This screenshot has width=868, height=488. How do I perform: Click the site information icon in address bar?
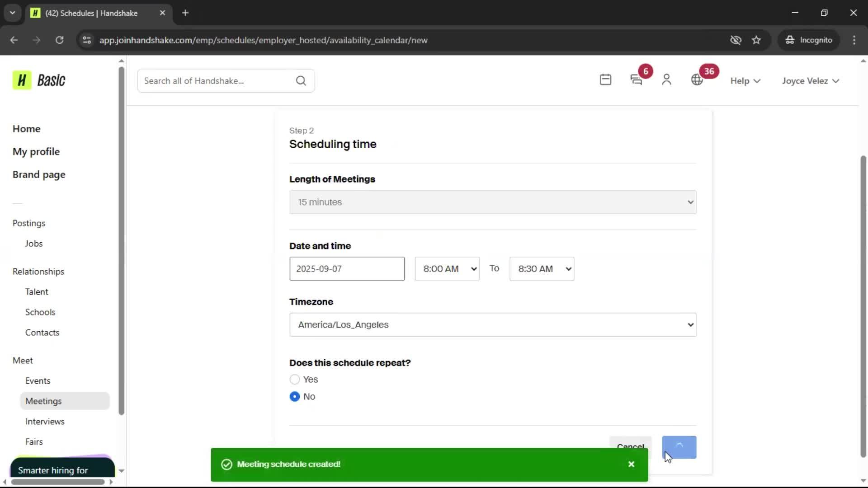pos(87,40)
